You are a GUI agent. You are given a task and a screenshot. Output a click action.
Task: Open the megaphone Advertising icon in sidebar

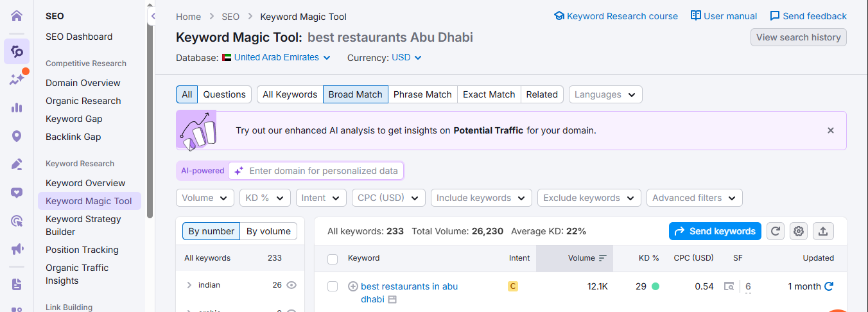click(17, 249)
